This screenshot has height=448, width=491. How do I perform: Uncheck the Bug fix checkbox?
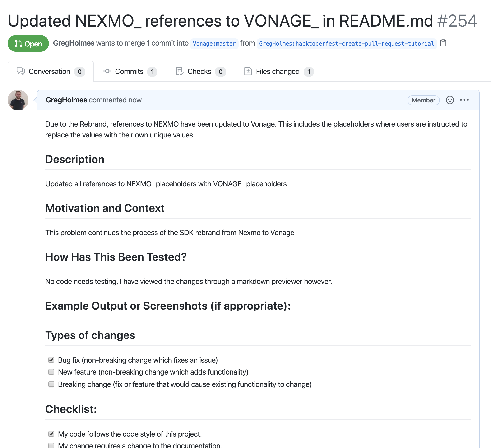coord(51,360)
